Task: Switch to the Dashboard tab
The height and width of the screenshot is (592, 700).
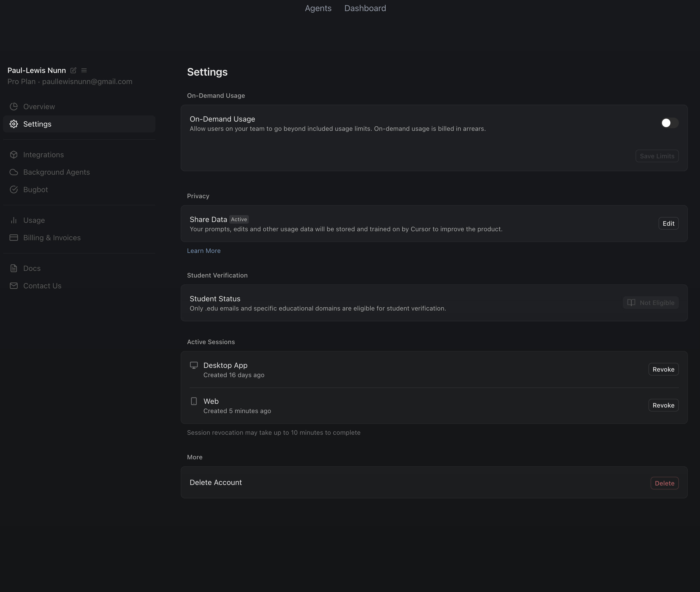Action: (365, 8)
